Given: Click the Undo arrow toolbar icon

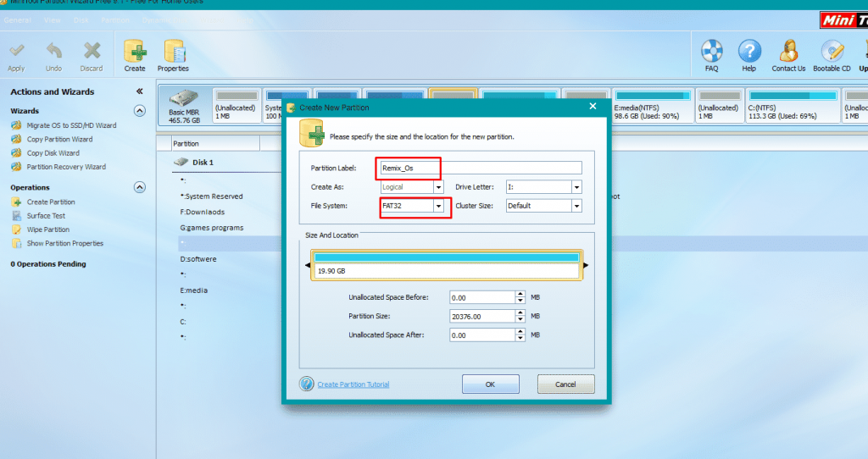Looking at the screenshot, I should (x=53, y=51).
